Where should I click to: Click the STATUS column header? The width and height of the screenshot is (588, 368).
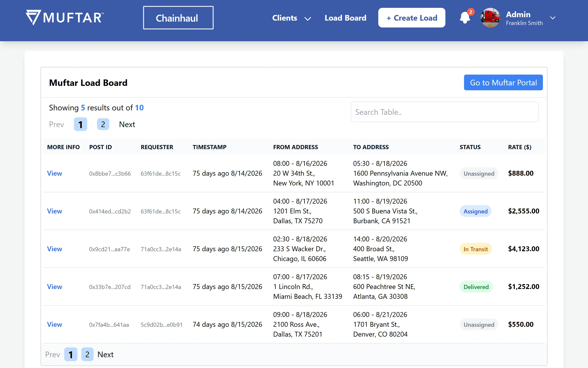(x=470, y=147)
